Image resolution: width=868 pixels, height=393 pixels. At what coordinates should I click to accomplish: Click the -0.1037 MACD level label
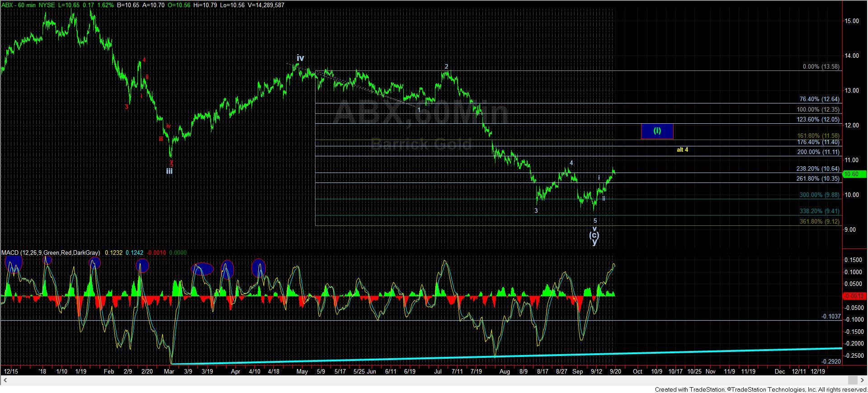(x=831, y=317)
